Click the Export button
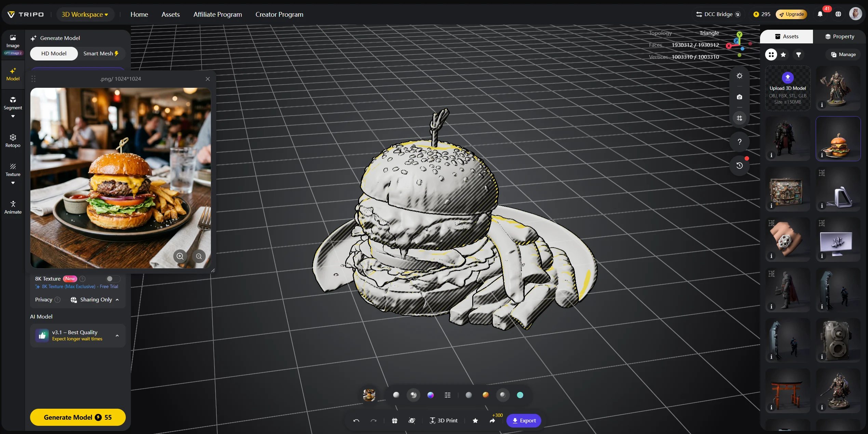The image size is (868, 434). click(524, 421)
